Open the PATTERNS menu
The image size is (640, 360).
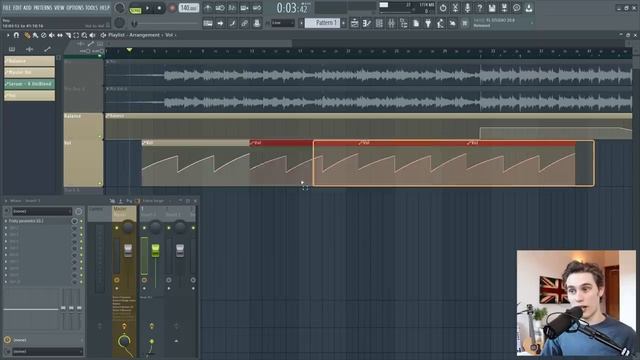43,8
